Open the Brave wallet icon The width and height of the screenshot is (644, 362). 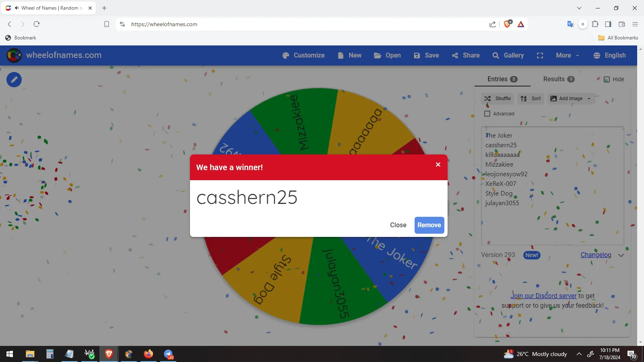[622, 24]
